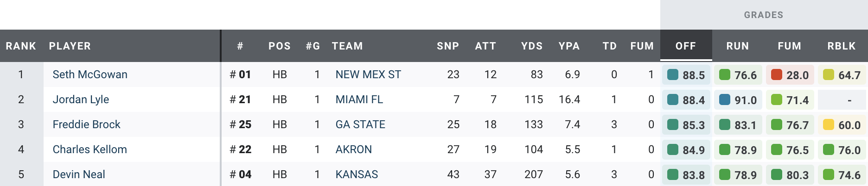Open Jordan Lyle player link
The width and height of the screenshot is (868, 186).
point(81,99)
